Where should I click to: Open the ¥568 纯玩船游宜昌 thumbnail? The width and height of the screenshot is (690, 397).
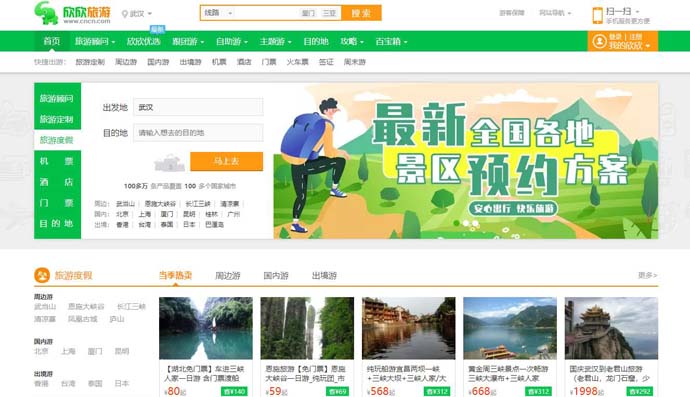[408, 328]
